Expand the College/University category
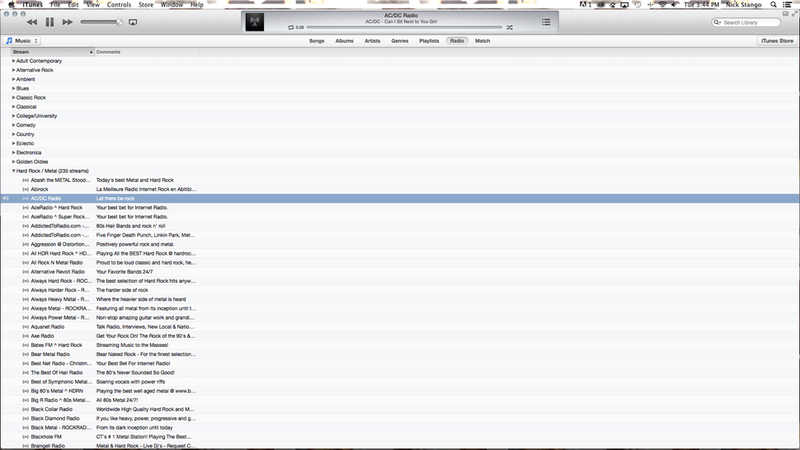Image resolution: width=800 pixels, height=450 pixels. point(14,116)
